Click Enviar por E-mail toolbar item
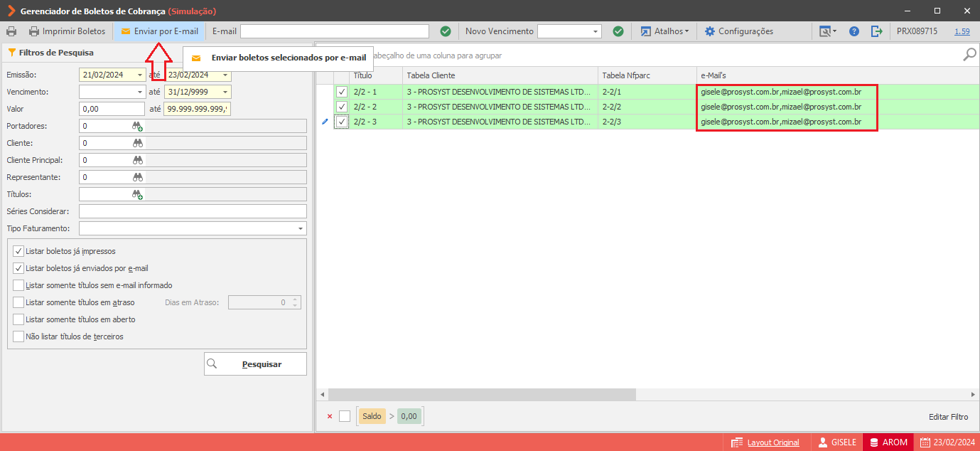 click(160, 31)
